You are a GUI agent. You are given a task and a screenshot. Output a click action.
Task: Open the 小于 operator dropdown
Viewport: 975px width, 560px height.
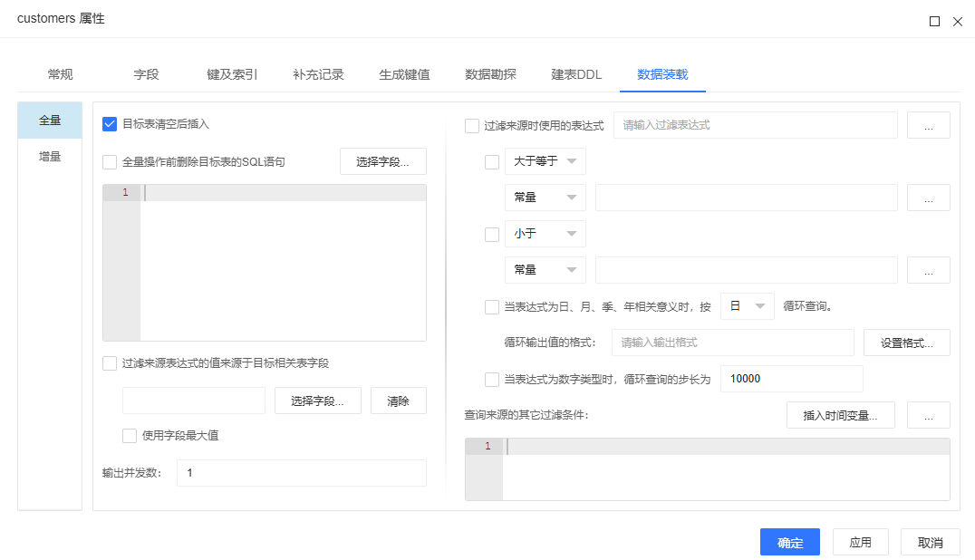tap(545, 234)
